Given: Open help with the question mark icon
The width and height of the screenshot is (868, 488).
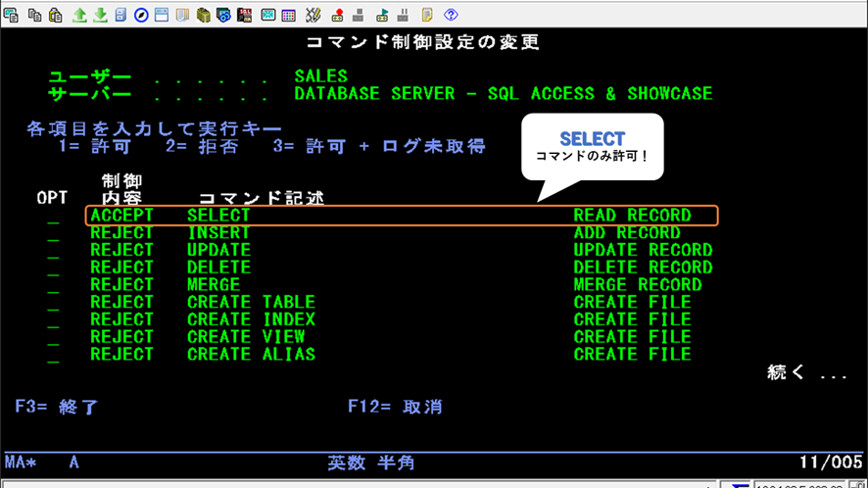Looking at the screenshot, I should (452, 15).
